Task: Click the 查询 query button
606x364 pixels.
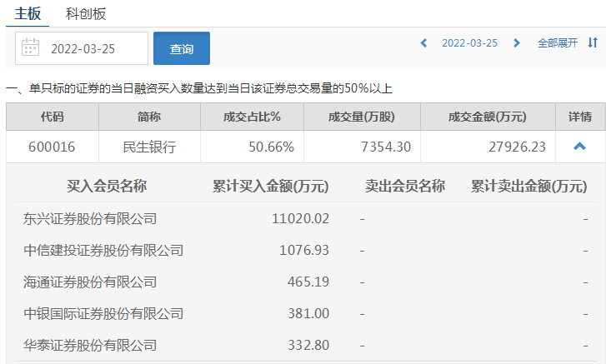Action: click(x=182, y=48)
